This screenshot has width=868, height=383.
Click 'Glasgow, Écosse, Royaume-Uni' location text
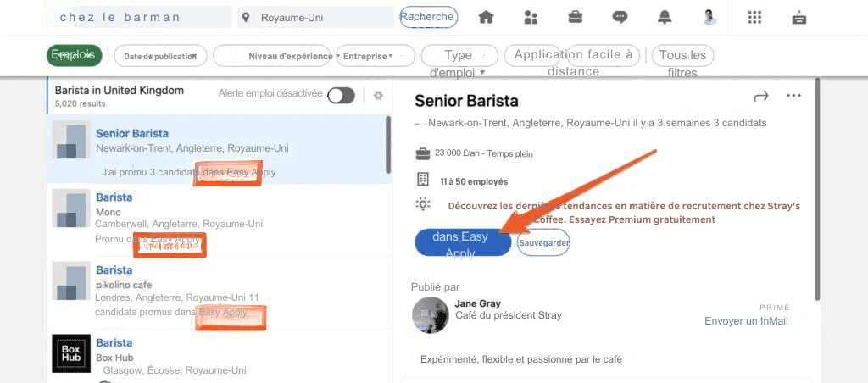click(x=175, y=370)
